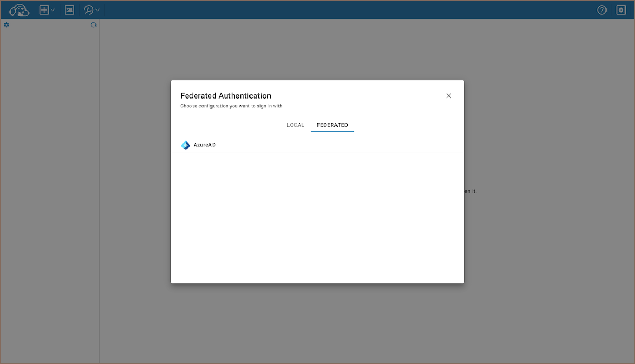
Task: Click the 'Choose configuration' subtitle text
Action: pos(231,106)
